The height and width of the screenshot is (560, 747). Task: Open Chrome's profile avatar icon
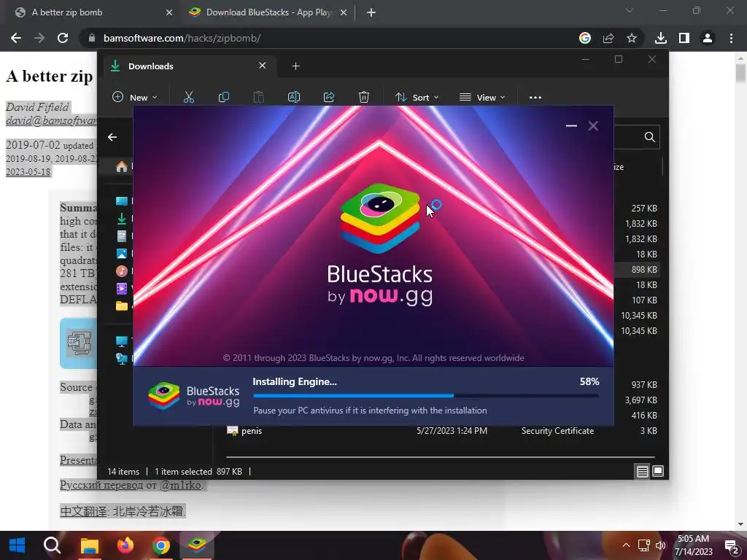point(708,38)
